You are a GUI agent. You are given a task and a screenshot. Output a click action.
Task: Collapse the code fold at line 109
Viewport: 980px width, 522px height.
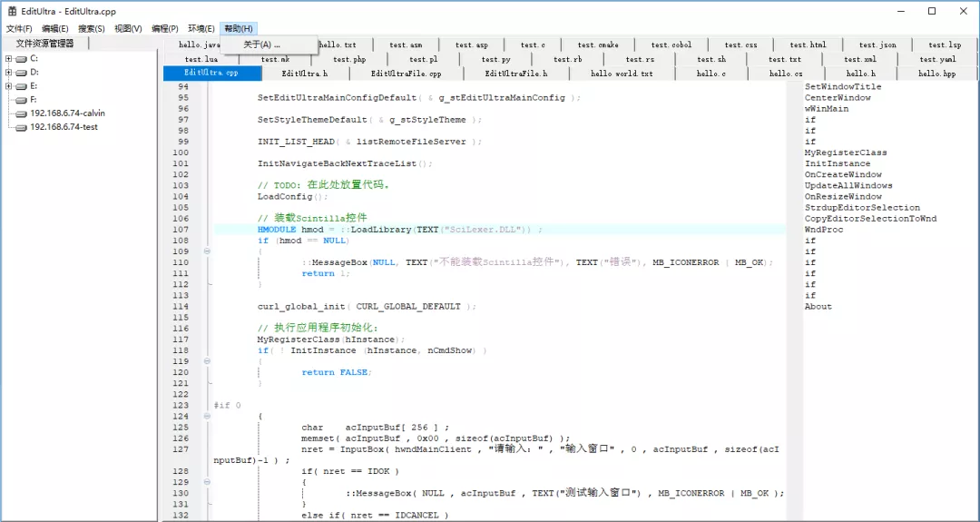[x=207, y=251]
